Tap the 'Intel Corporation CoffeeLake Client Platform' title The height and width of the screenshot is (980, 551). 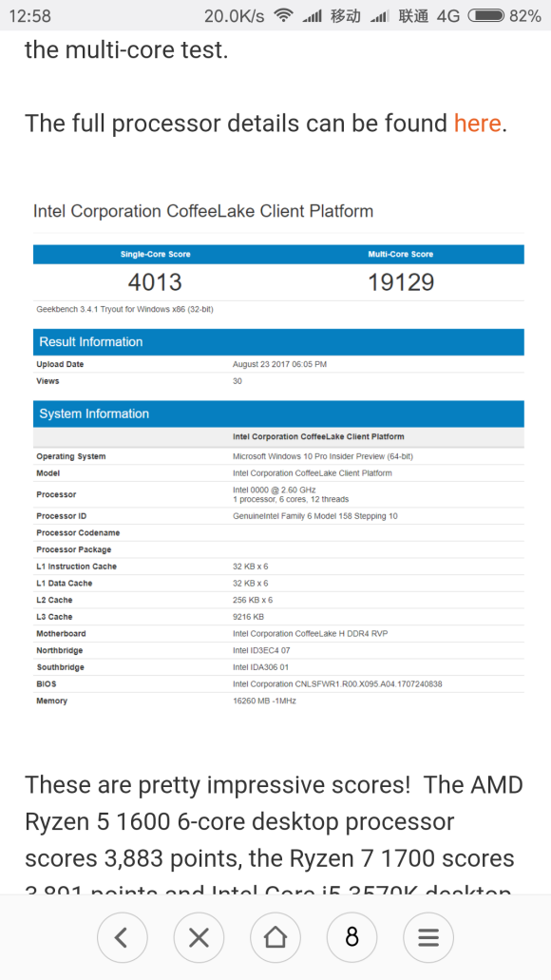coord(203,211)
